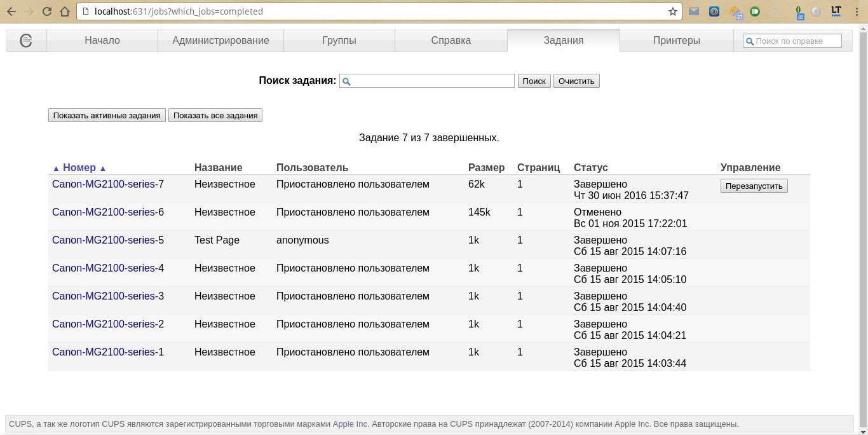Image resolution: width=868 pixels, height=435 pixels.
Task: Open the Справка tab
Action: point(451,41)
